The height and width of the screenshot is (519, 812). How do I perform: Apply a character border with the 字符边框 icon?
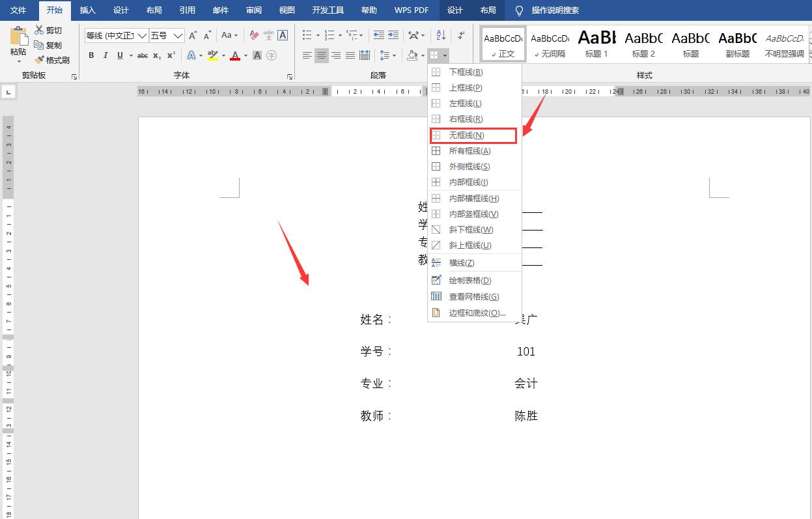pyautogui.click(x=283, y=35)
